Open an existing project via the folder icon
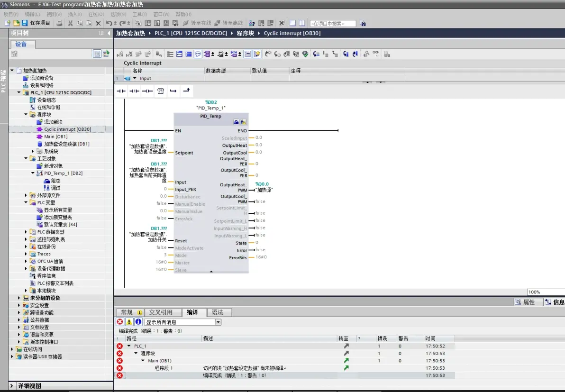The height and width of the screenshot is (392, 565). pyautogui.click(x=16, y=23)
